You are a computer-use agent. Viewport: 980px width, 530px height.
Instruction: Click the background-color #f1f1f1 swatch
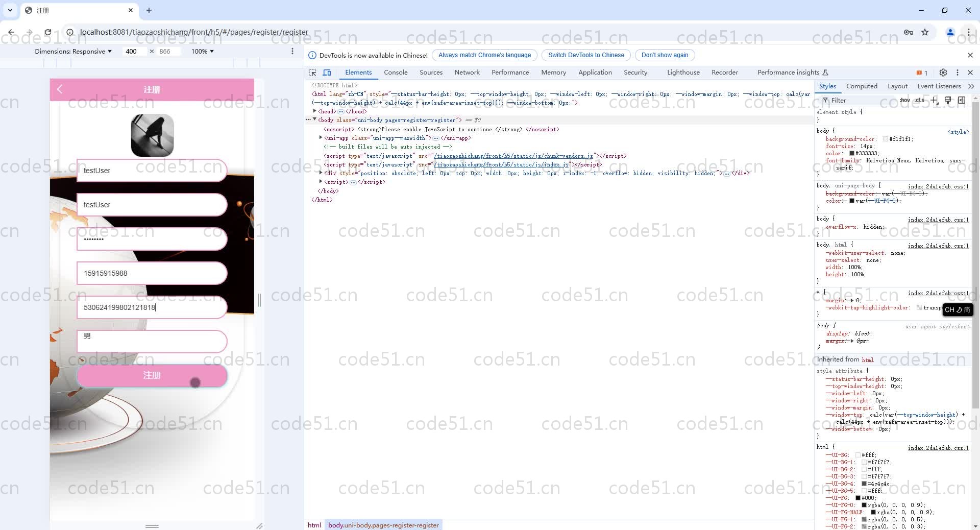pyautogui.click(x=885, y=139)
